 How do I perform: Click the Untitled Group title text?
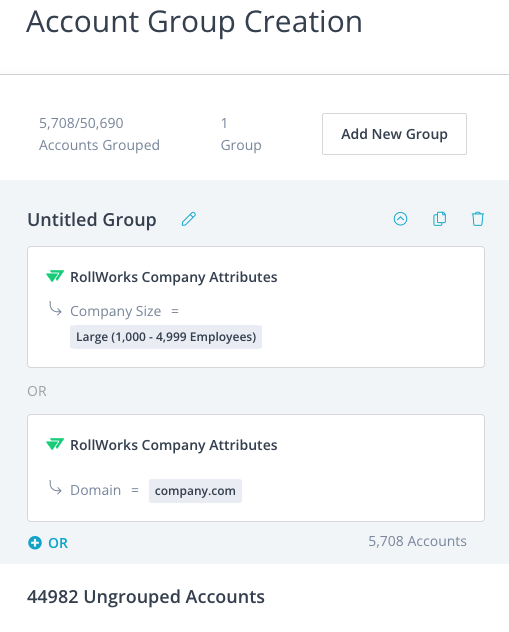pyautogui.click(x=92, y=220)
